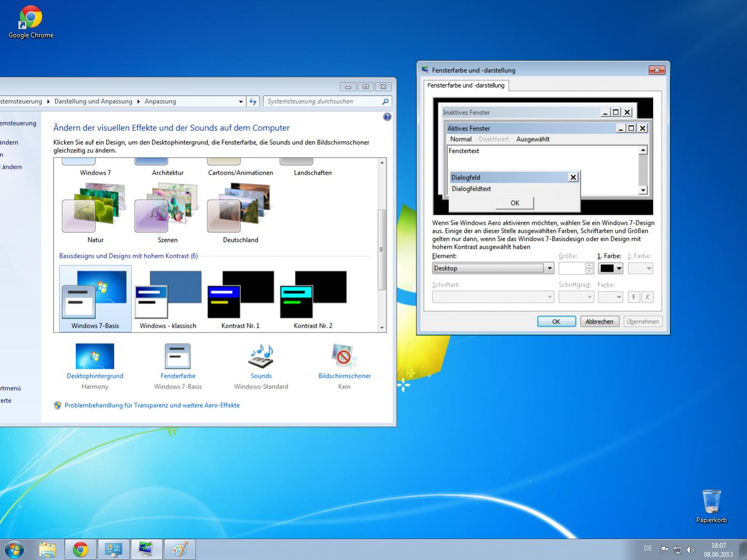
Task: Open the Element dropdown showing Desktop
Action: click(x=493, y=268)
